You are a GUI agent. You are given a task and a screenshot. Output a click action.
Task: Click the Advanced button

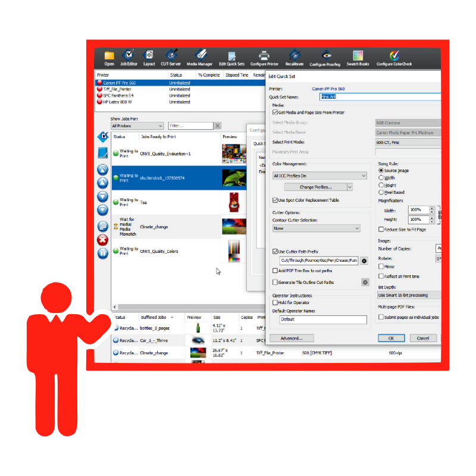[292, 338]
